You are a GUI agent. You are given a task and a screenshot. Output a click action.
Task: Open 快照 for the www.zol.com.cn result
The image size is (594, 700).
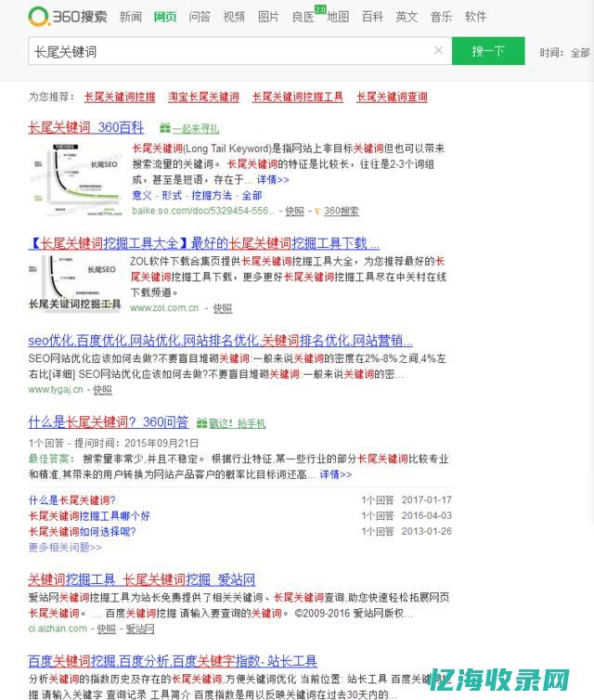pyautogui.click(x=222, y=308)
